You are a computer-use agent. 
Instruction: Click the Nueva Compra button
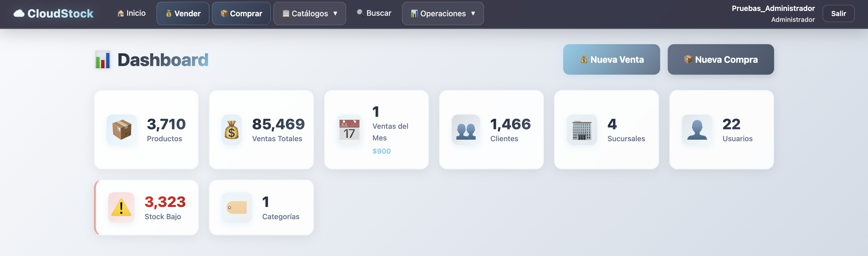pos(721,59)
